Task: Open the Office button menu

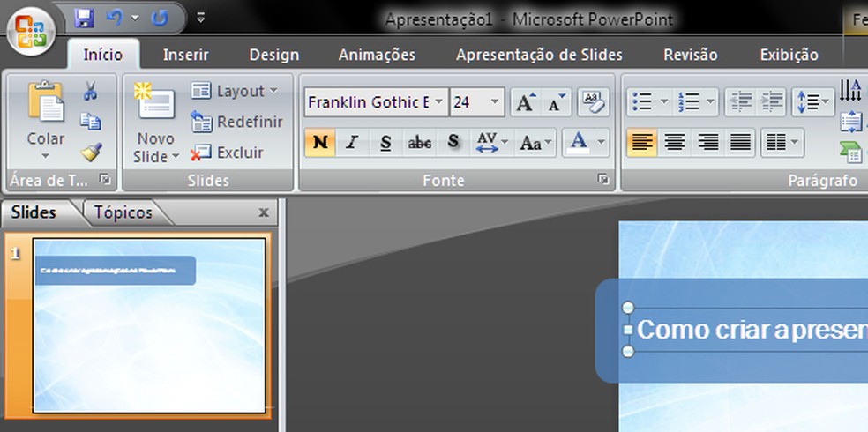Action: 32,32
